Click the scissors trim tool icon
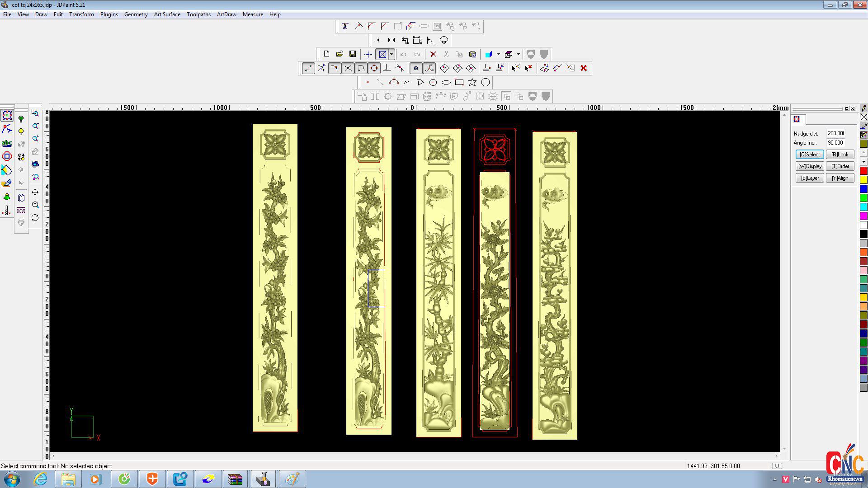The height and width of the screenshot is (488, 868). point(345,26)
